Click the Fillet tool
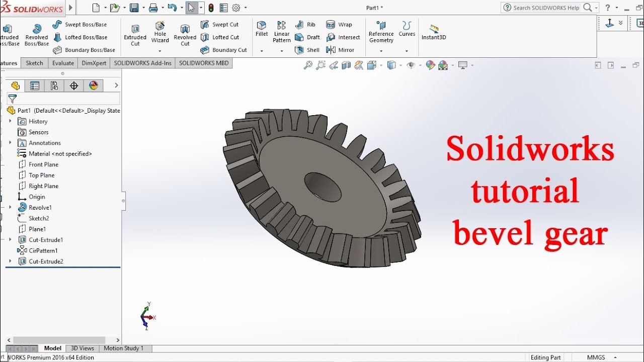Viewport: 644px width, 362px height. pyautogui.click(x=262, y=29)
